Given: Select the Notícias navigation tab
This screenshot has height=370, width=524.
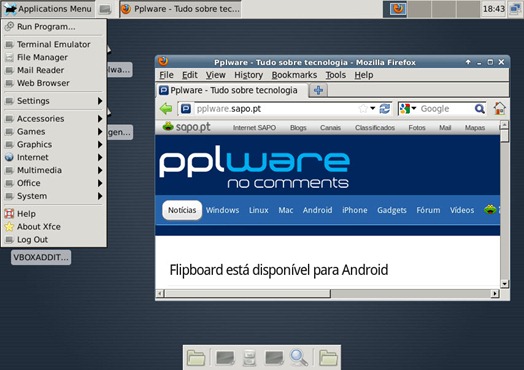Looking at the screenshot, I should [182, 210].
